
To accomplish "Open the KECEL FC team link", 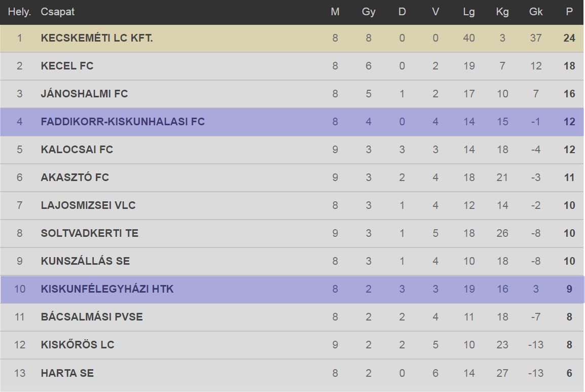I will click(67, 66).
